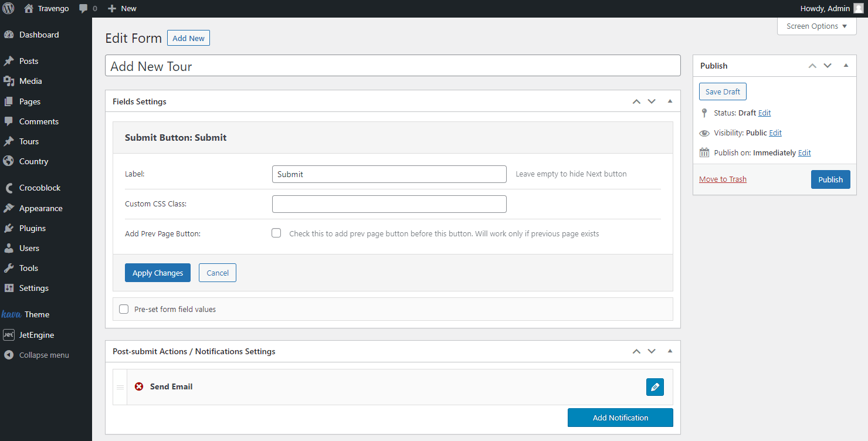Move the Post-submit Actions panel down
Image resolution: width=868 pixels, height=441 pixels.
652,351
